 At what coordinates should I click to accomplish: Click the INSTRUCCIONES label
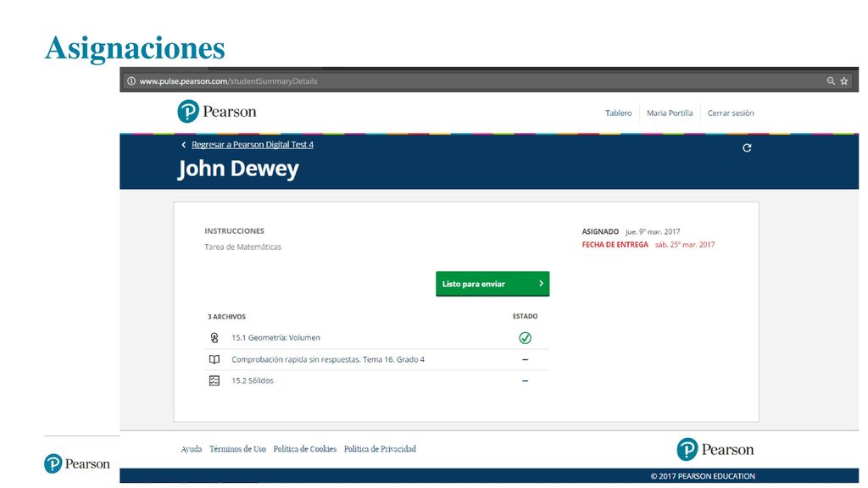tap(234, 230)
